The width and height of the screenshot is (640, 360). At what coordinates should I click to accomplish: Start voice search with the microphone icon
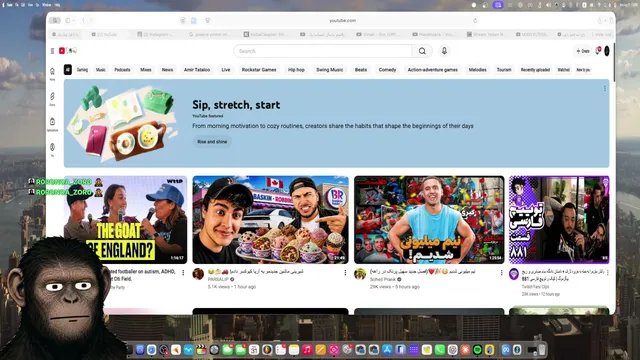tap(444, 51)
